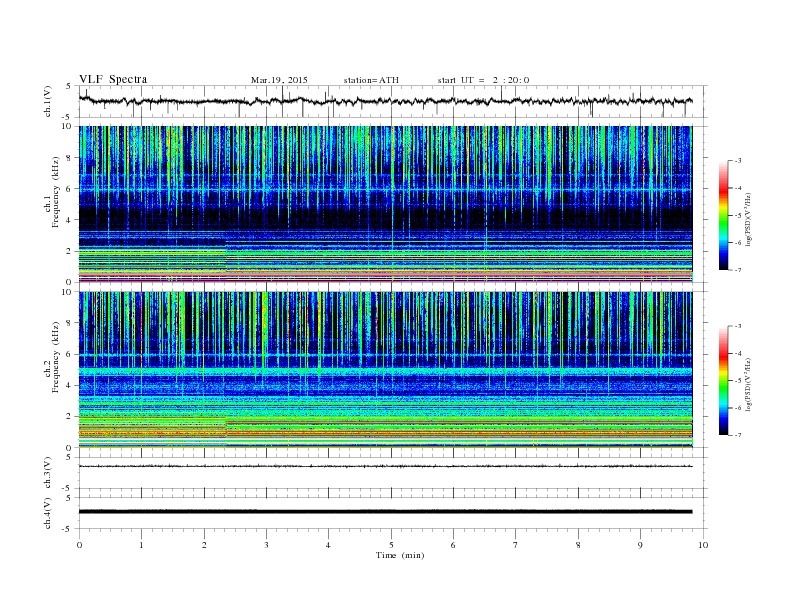This screenshot has height=612, width=792.
Task: Click the ch.4 thick voltage waveform band
Action: click(x=385, y=512)
